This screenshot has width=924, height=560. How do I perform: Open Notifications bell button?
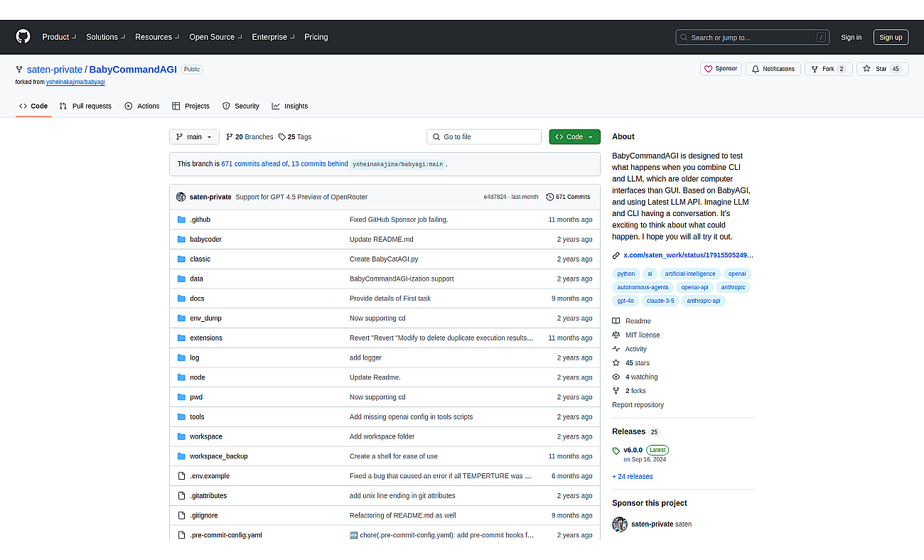tap(773, 69)
